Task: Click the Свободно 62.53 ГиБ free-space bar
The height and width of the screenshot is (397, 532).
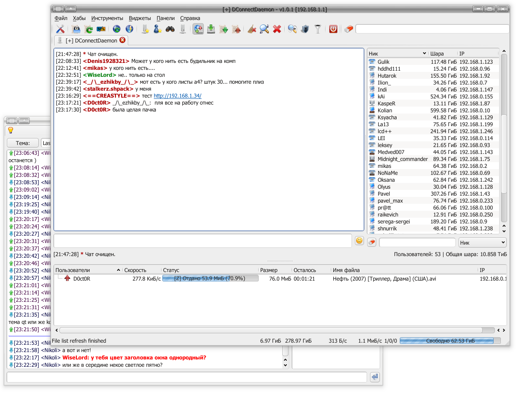Action: [x=450, y=341]
